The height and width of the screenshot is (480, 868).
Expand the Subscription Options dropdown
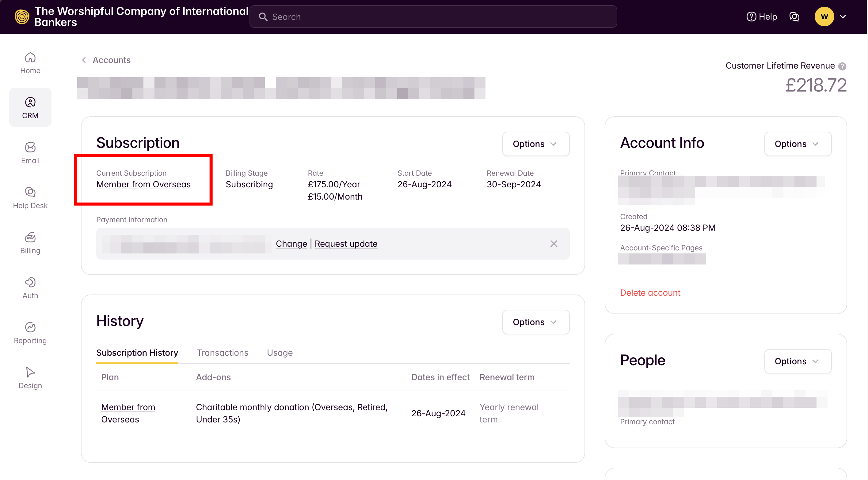pyautogui.click(x=535, y=144)
